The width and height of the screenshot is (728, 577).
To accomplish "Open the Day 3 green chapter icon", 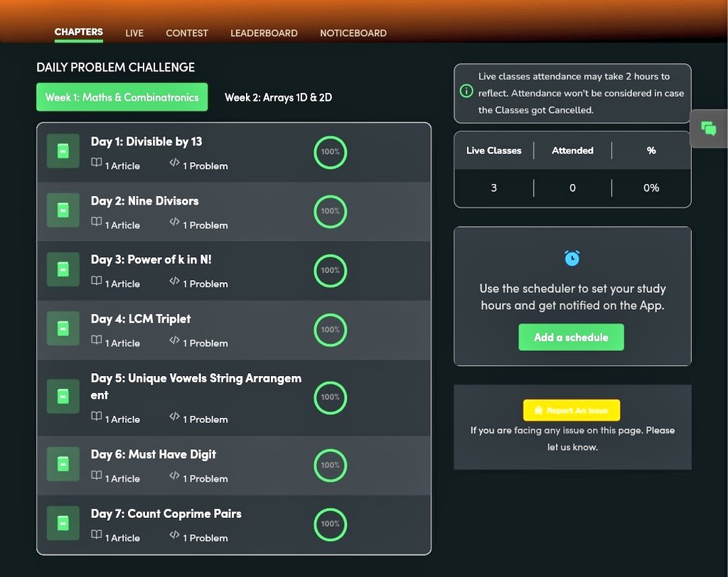I will pyautogui.click(x=63, y=269).
